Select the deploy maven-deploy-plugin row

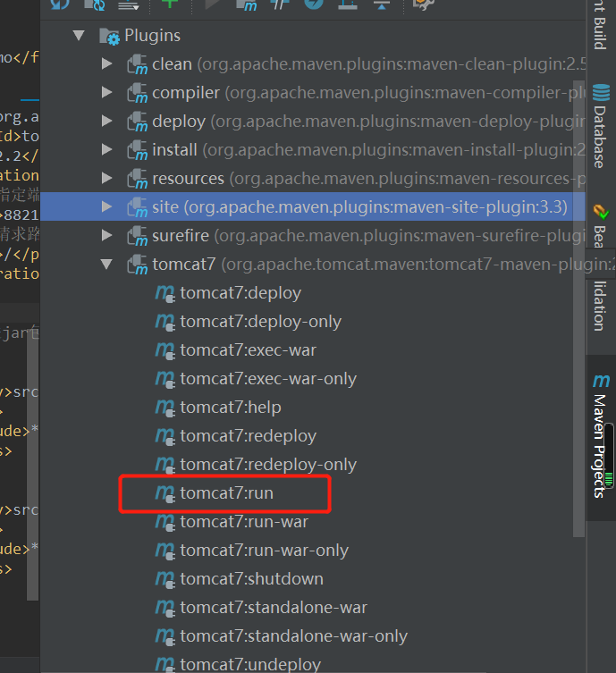313,121
